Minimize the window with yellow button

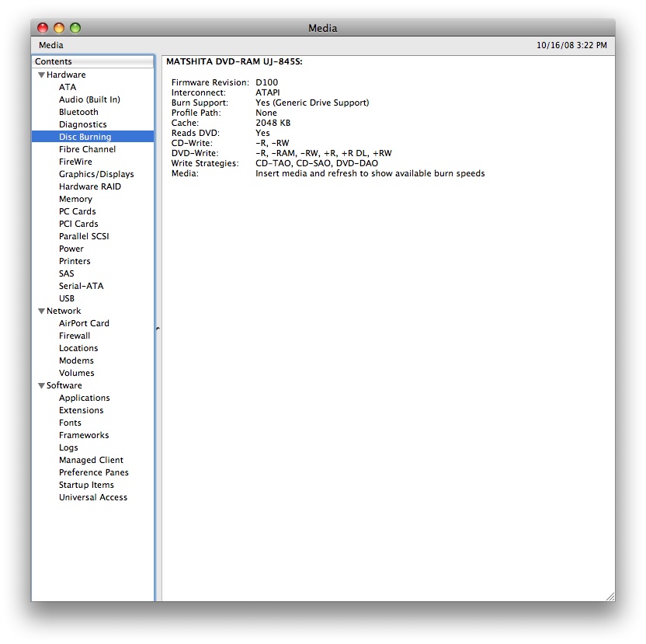coord(59,28)
